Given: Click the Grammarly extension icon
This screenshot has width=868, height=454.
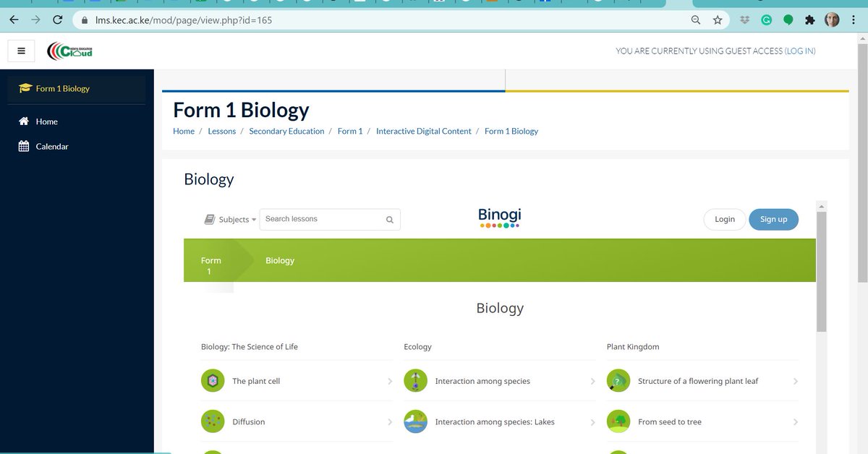Looking at the screenshot, I should 767,20.
